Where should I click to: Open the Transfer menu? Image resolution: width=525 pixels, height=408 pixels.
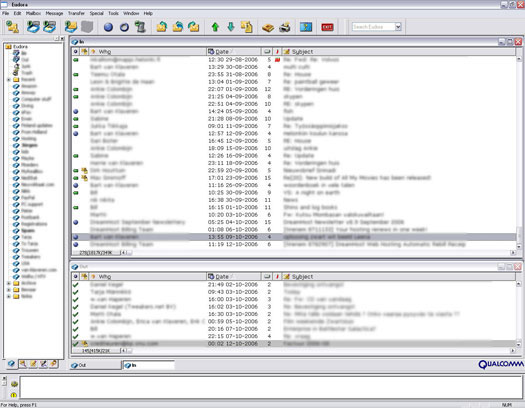pyautogui.click(x=76, y=13)
